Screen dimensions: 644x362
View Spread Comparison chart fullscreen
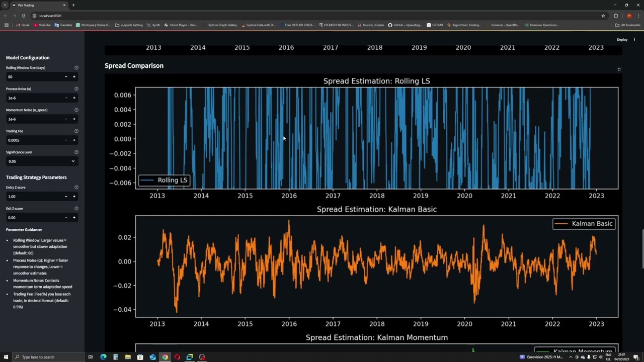click(x=619, y=69)
